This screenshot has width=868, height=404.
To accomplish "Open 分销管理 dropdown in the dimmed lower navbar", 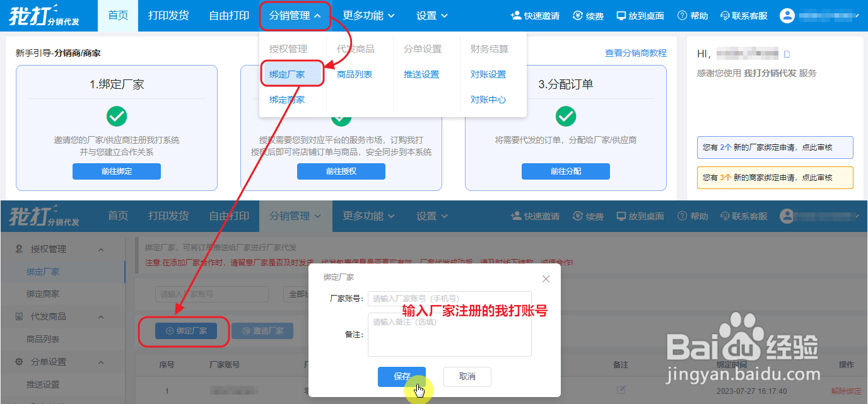I will click(295, 216).
